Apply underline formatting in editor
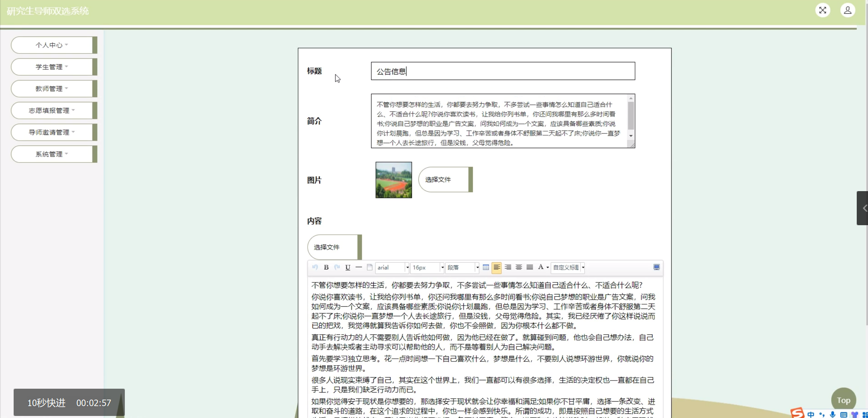Screen dimensions: 868x418 click(348, 267)
